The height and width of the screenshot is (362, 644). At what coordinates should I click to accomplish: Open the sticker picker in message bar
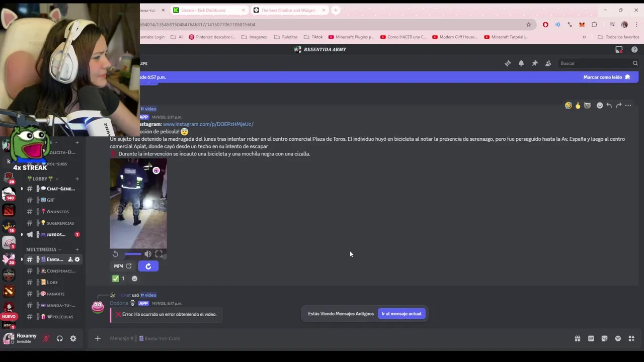tap(604, 338)
